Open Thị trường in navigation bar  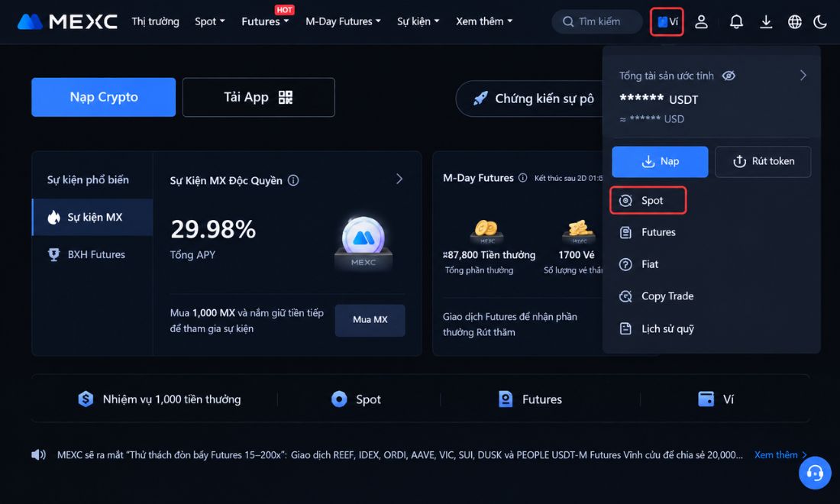[155, 21]
